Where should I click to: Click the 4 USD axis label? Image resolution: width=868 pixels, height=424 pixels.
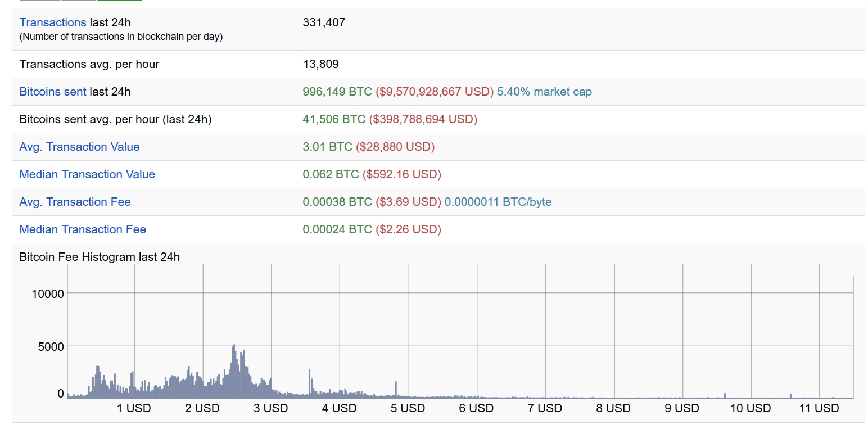[340, 408]
